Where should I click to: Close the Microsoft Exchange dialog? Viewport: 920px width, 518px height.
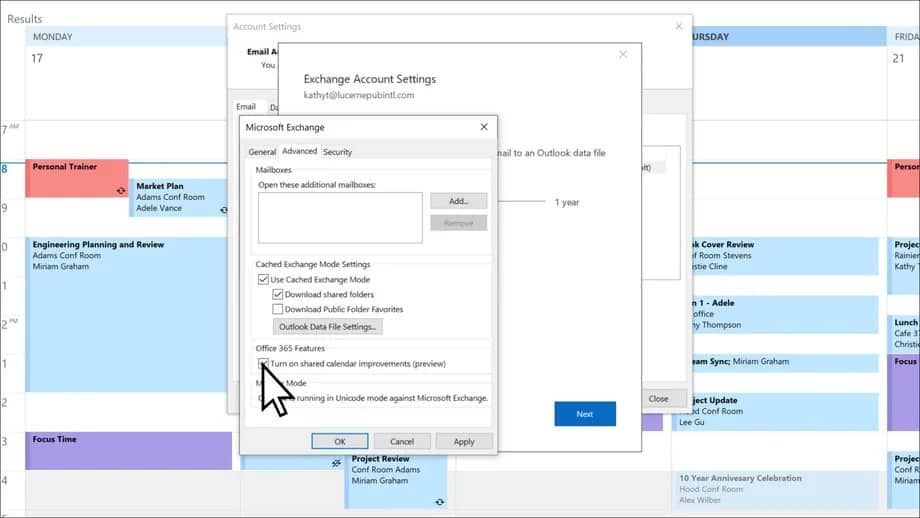click(484, 127)
